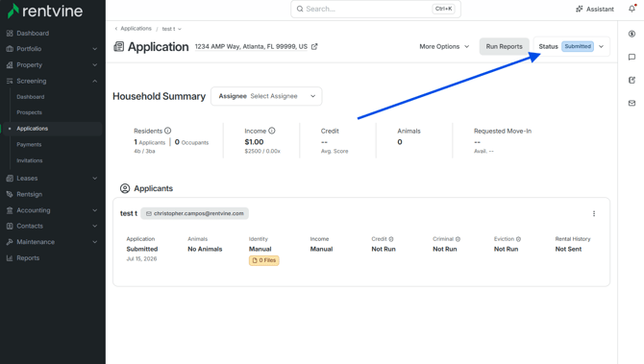Open the notifications bell icon

pos(632,9)
